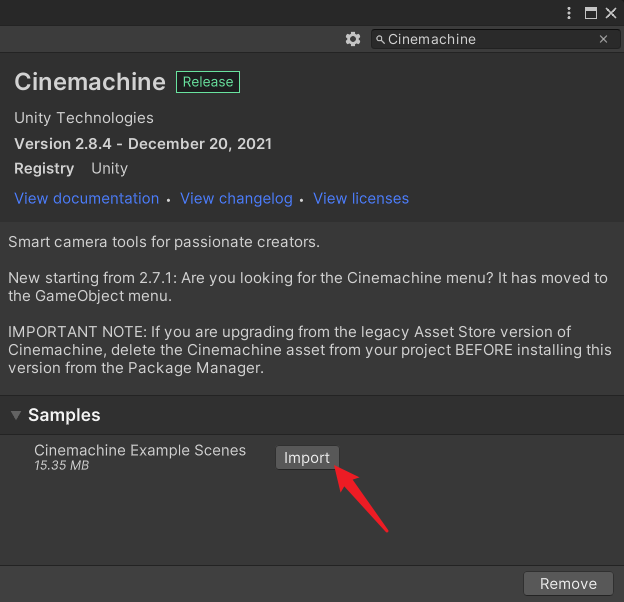Maximize the Package Manager window
The width and height of the screenshot is (624, 602).
591,13
